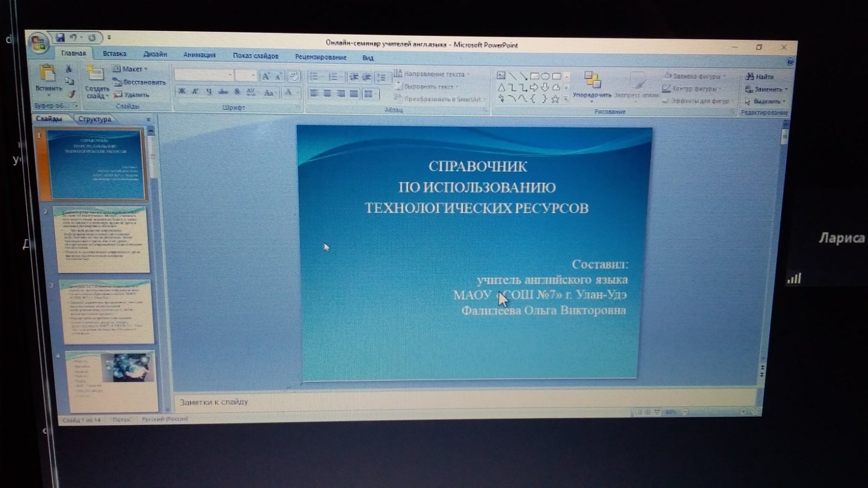Open the font name combo box
This screenshot has height=488, width=868.
204,75
